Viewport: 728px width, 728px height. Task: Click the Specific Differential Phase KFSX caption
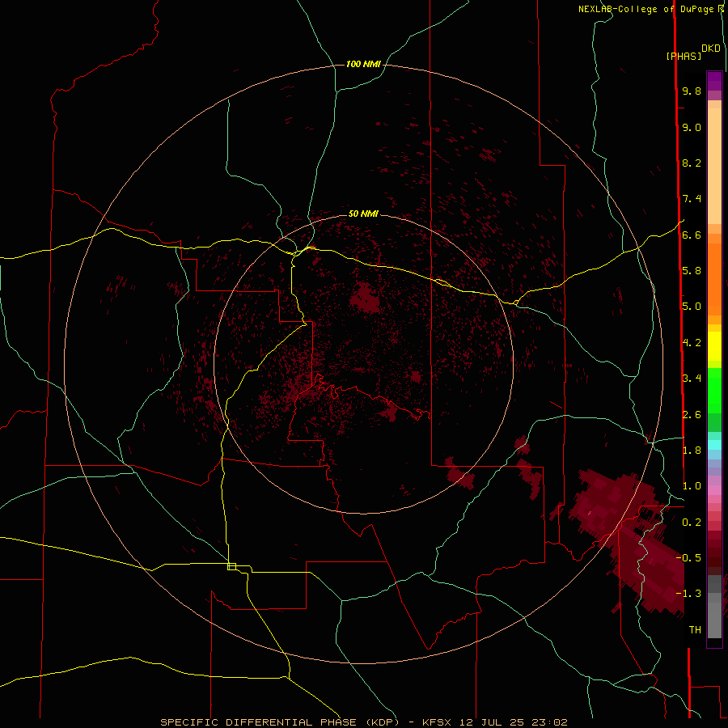click(364, 722)
